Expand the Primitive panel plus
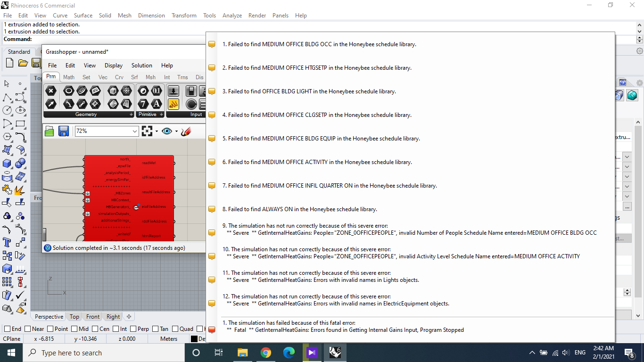Screen dimensions: 644x362 [x=161, y=115]
